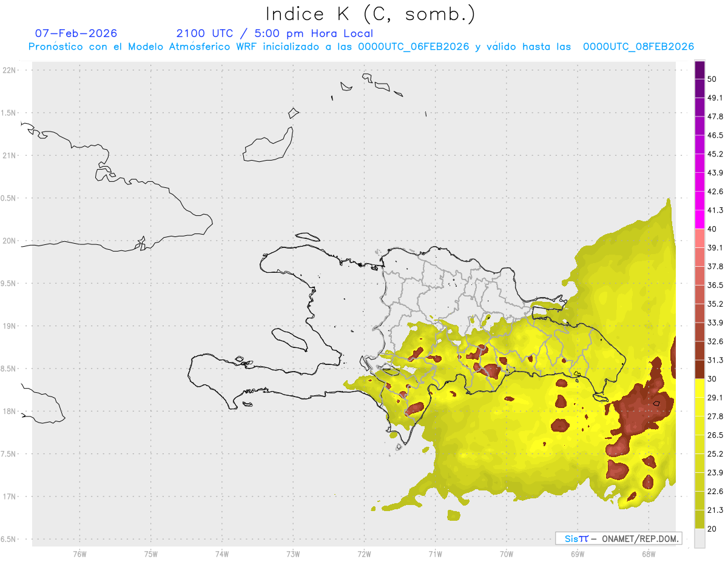Image resolution: width=728 pixels, height=562 pixels.
Task: Select the colorbar segment between 35.2 and 36.5
Action: 699,295
